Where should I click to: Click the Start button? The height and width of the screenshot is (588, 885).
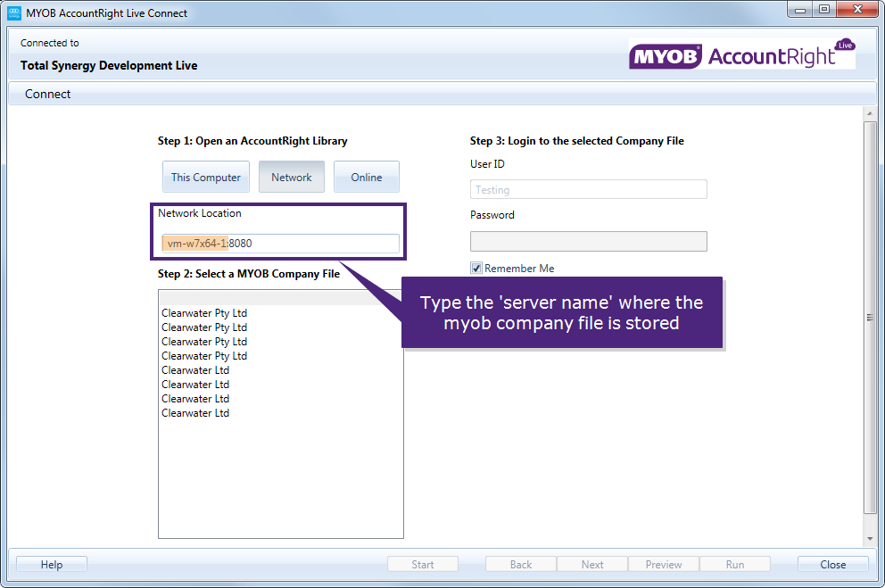(422, 564)
